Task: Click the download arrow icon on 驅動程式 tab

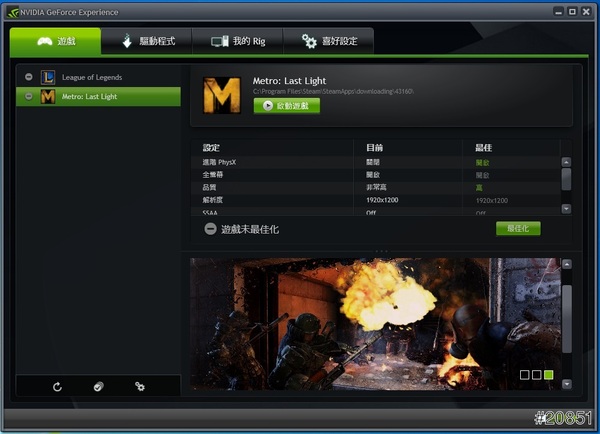Action: (127, 41)
